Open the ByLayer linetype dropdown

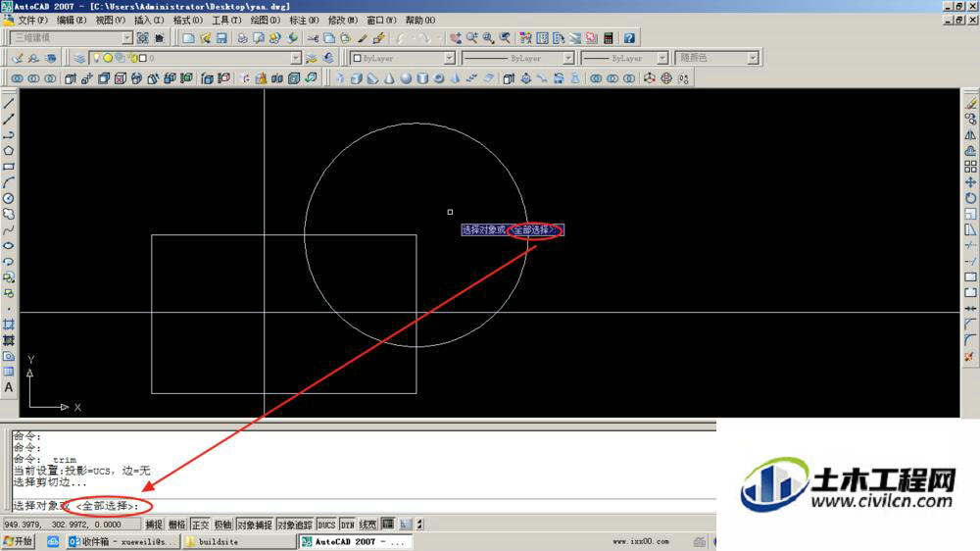[x=568, y=58]
